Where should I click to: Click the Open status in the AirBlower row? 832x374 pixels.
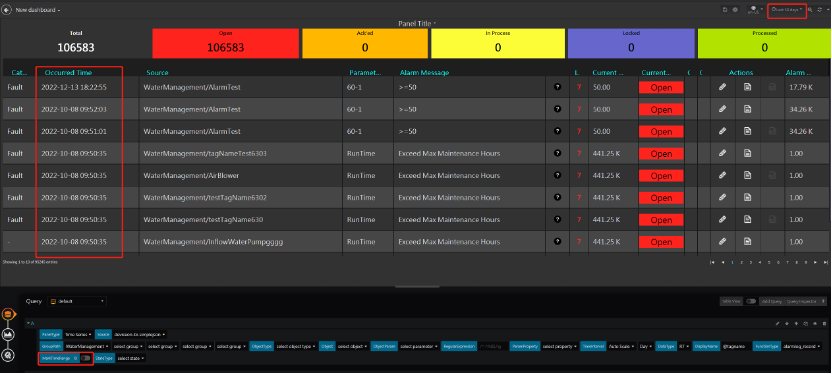(661, 176)
